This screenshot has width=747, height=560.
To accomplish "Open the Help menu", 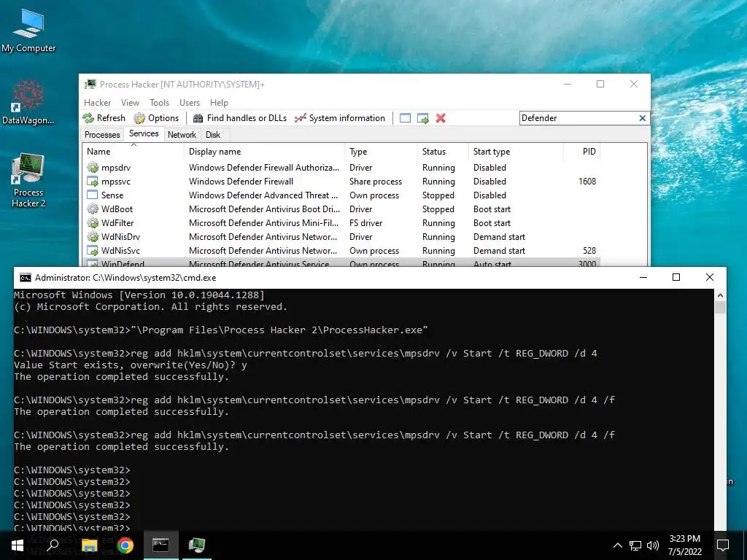I will point(219,102).
